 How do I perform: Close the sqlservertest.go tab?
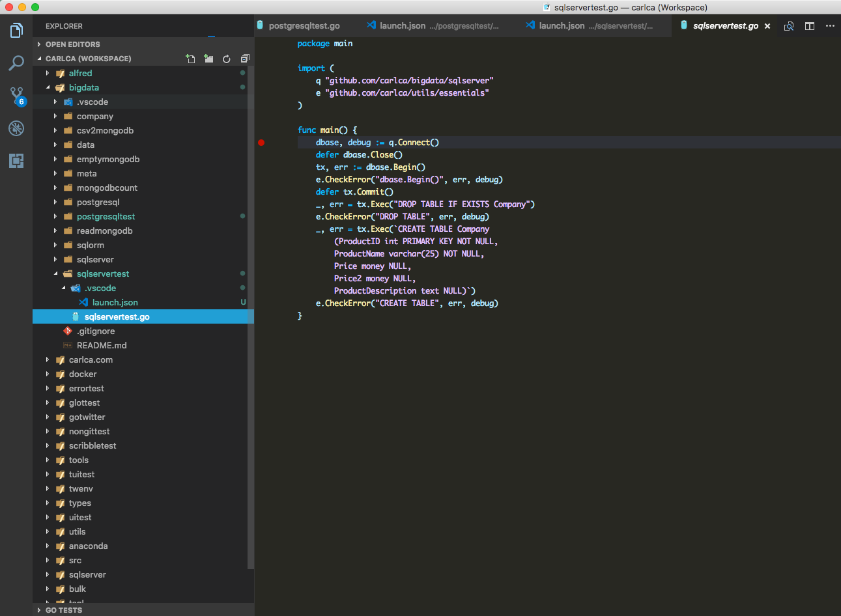[x=767, y=26]
